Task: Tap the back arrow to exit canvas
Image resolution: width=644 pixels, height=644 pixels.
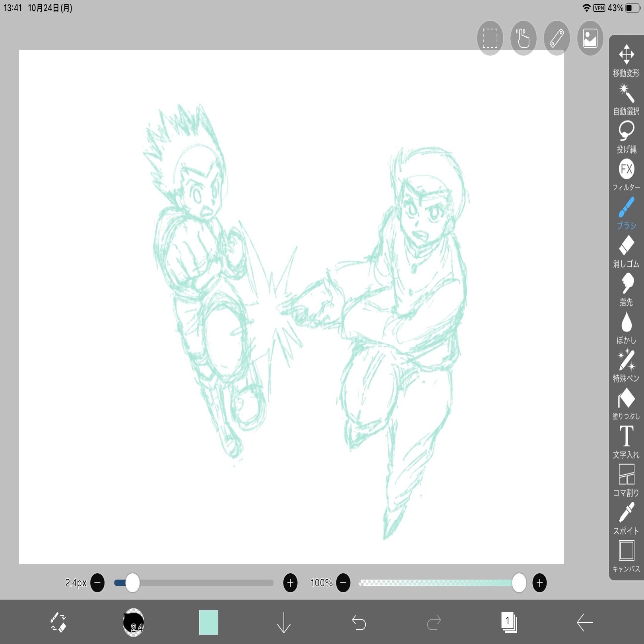Action: click(x=584, y=623)
